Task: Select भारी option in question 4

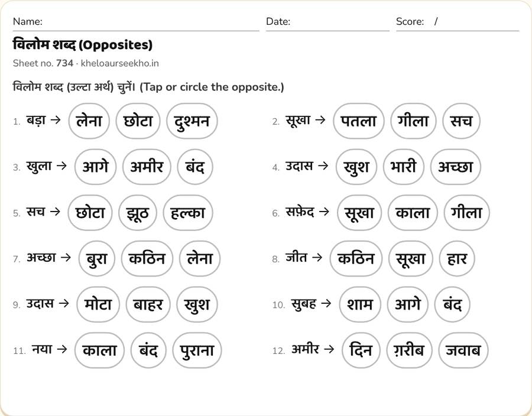Action: [403, 167]
